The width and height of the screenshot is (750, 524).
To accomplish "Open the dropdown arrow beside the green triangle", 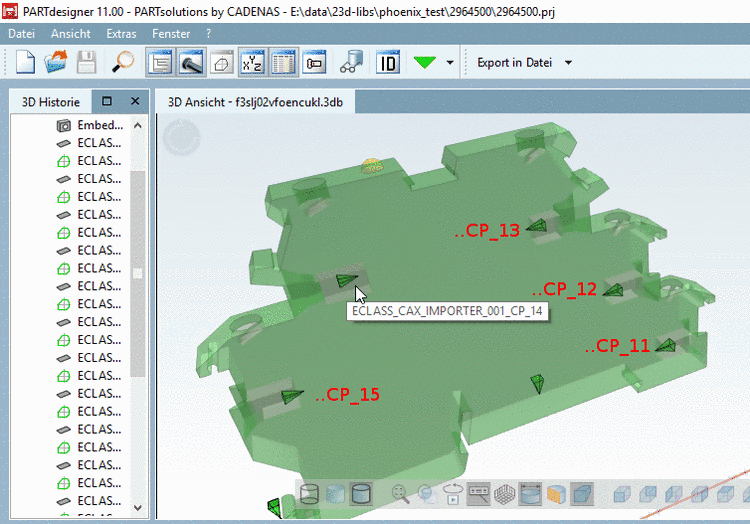I will coord(450,62).
